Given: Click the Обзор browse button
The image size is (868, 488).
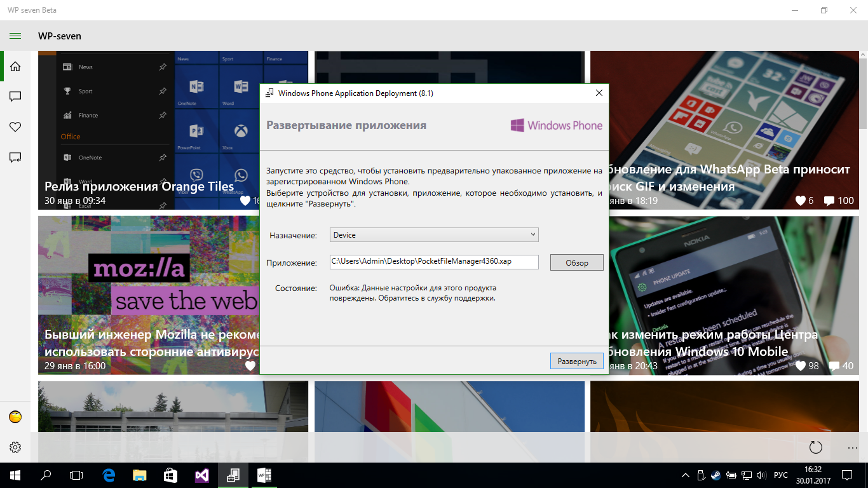Looking at the screenshot, I should 576,262.
